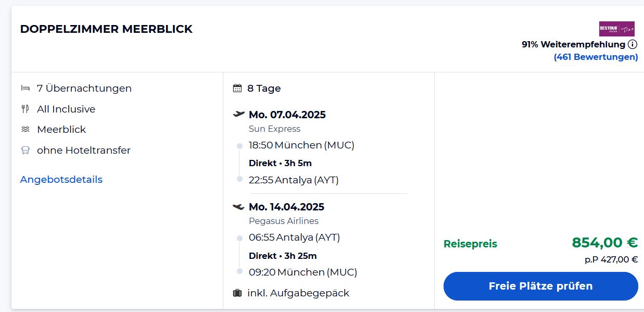The width and height of the screenshot is (644, 312).
Task: Click the Bentour tour operator logo
Action: click(616, 29)
